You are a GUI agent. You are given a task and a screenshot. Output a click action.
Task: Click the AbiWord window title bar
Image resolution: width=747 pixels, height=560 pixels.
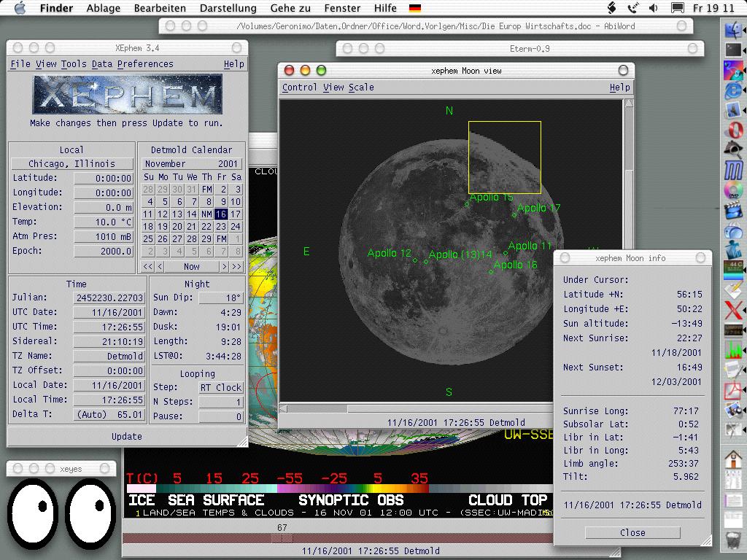pyautogui.click(x=426, y=26)
